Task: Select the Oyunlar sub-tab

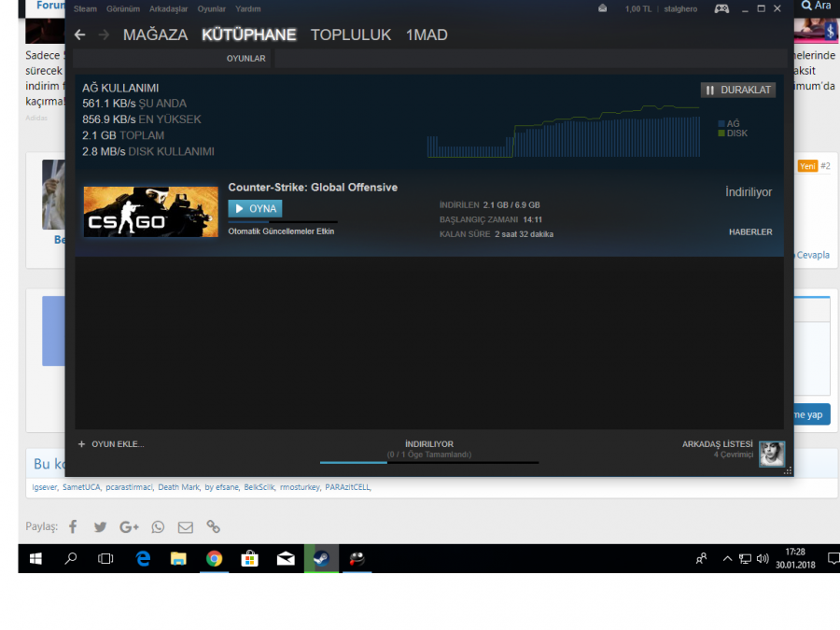Action: coord(245,59)
